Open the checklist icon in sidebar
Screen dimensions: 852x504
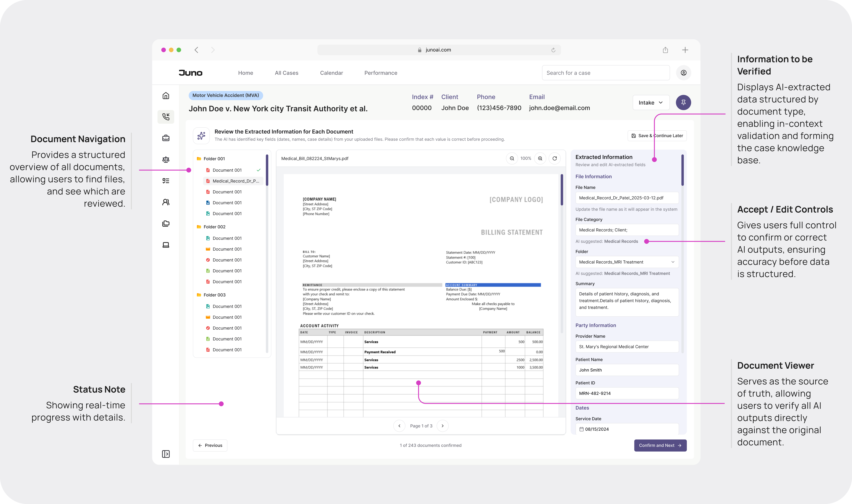[166, 181]
